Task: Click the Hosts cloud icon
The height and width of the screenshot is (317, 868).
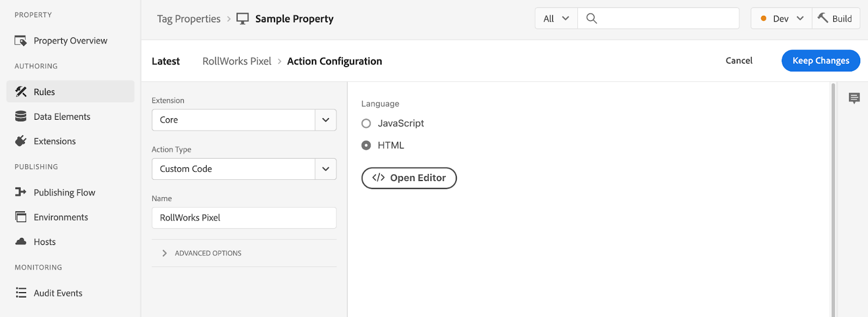Action: 21,242
